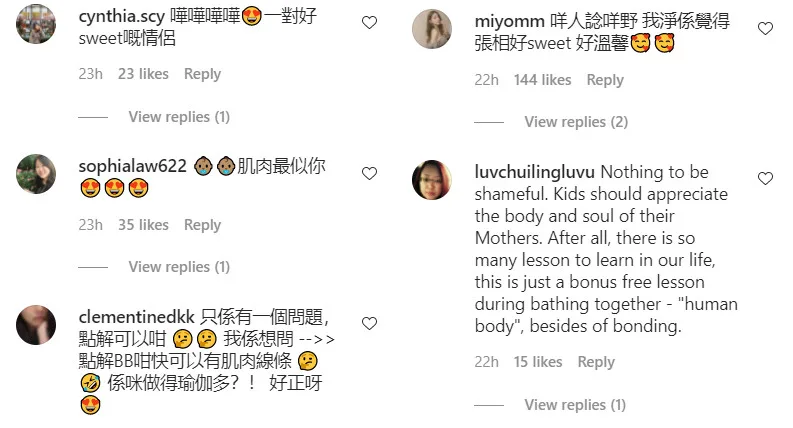The height and width of the screenshot is (428, 793).
Task: Reply to miyomm's comment
Action: click(605, 80)
